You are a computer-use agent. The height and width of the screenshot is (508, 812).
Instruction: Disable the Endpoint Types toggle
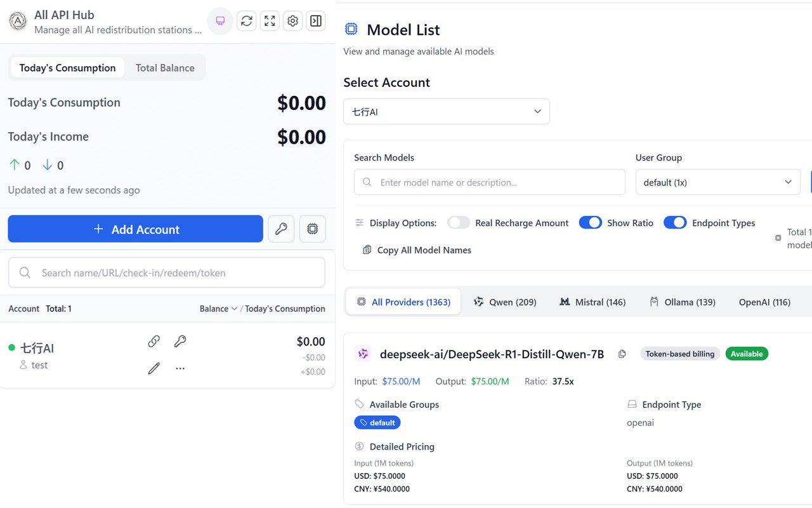(675, 223)
